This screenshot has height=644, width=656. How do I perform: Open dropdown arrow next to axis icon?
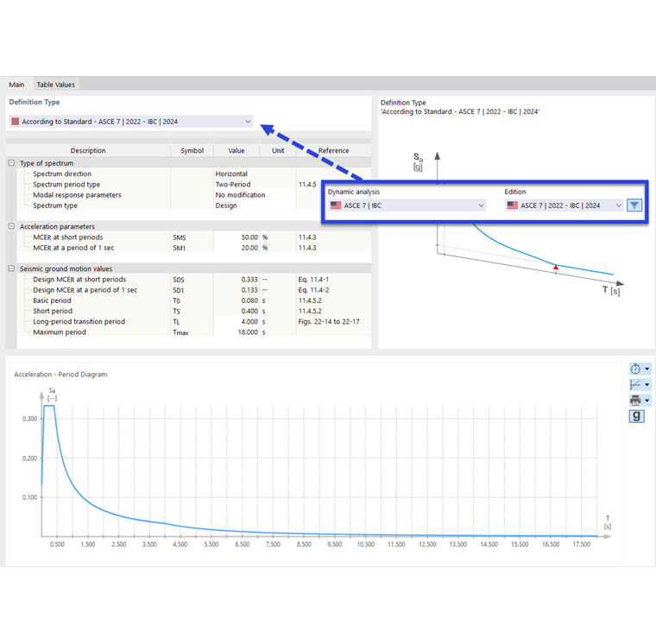[x=647, y=384]
